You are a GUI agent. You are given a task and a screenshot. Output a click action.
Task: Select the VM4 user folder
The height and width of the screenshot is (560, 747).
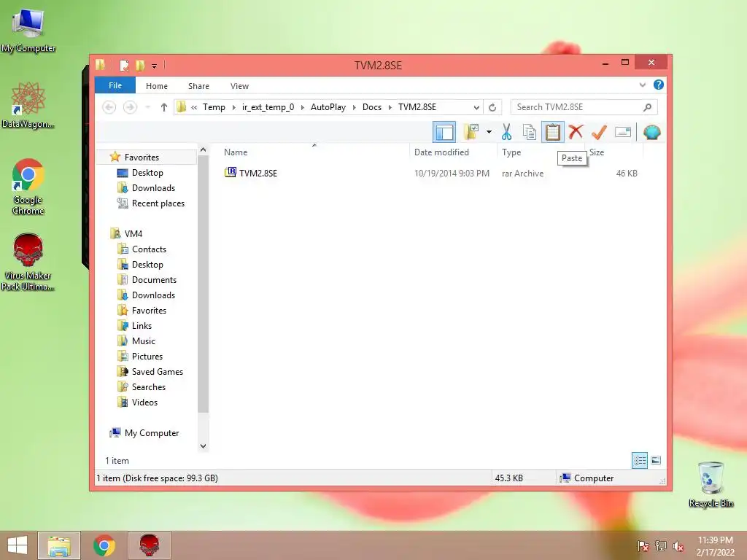(133, 234)
